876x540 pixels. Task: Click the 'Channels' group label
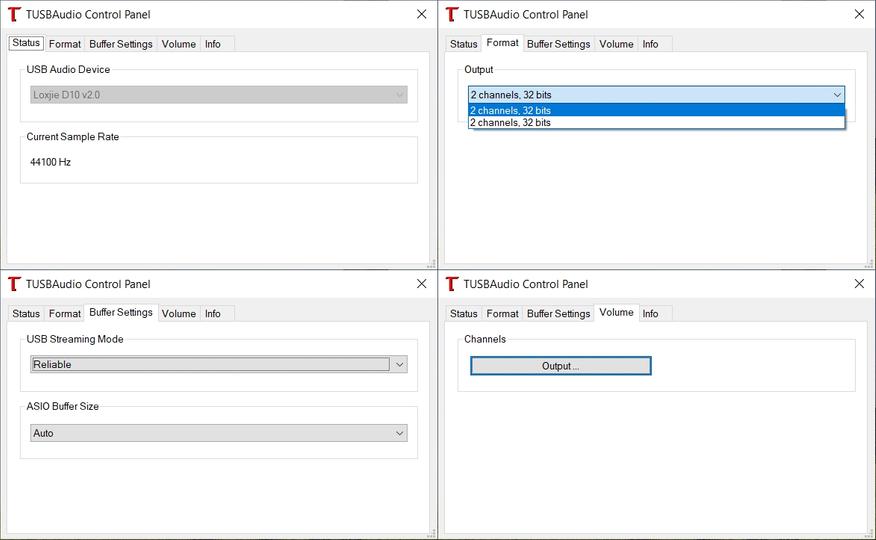point(485,340)
